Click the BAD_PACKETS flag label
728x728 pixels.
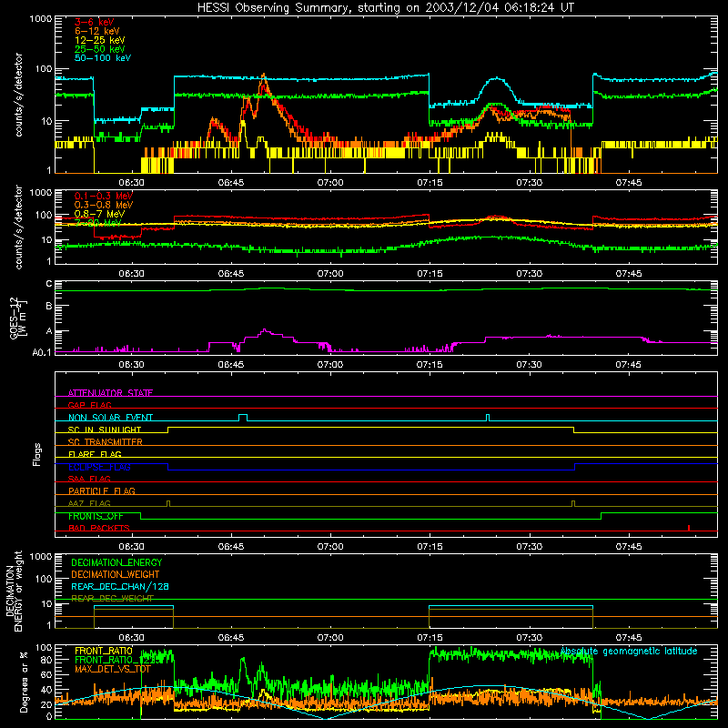point(99,528)
